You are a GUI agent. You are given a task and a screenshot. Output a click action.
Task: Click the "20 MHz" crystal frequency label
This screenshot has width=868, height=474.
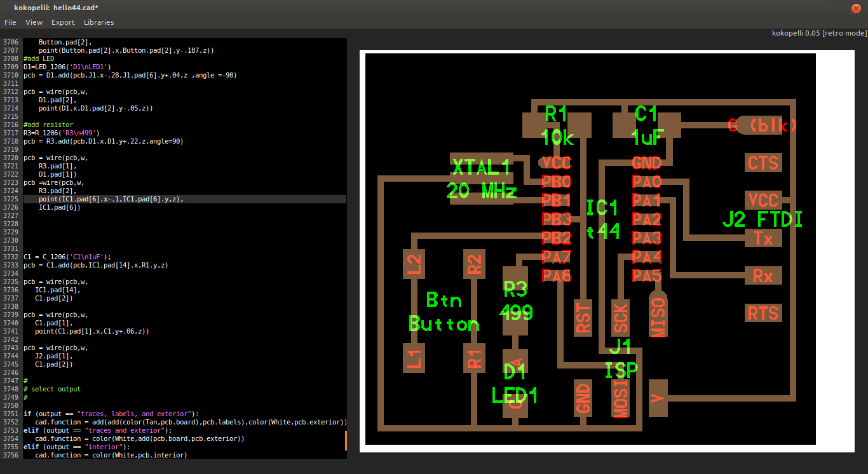pos(481,191)
